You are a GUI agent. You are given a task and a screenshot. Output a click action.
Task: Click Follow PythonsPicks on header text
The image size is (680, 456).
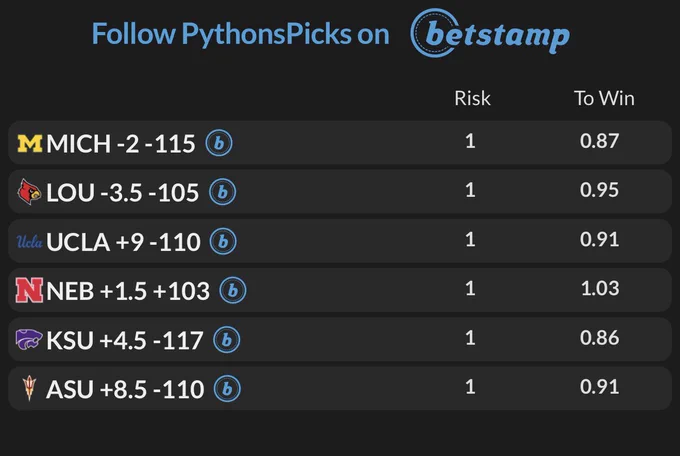coord(241,33)
